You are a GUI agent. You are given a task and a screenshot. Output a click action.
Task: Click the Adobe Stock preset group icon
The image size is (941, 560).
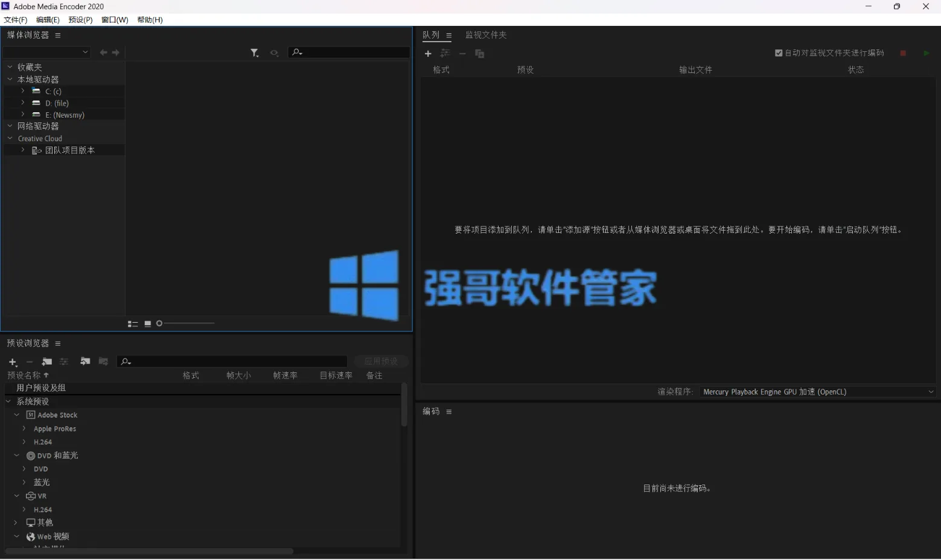[x=31, y=415]
